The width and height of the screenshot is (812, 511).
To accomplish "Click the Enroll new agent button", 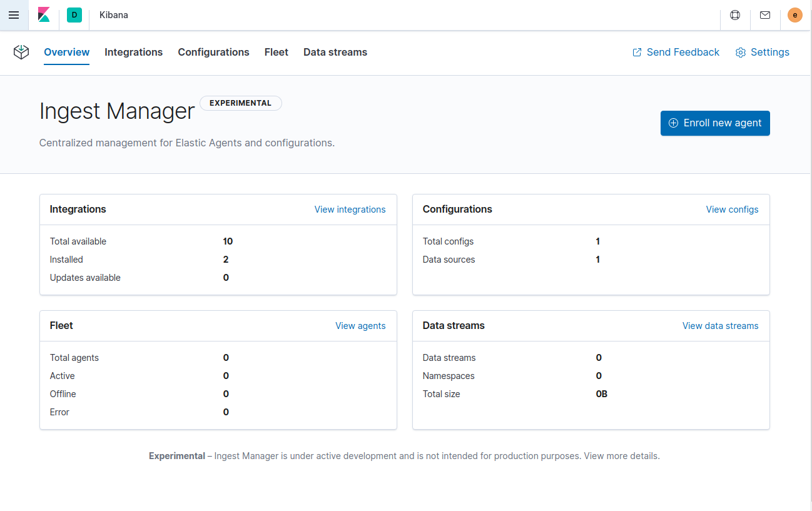I will 715,123.
